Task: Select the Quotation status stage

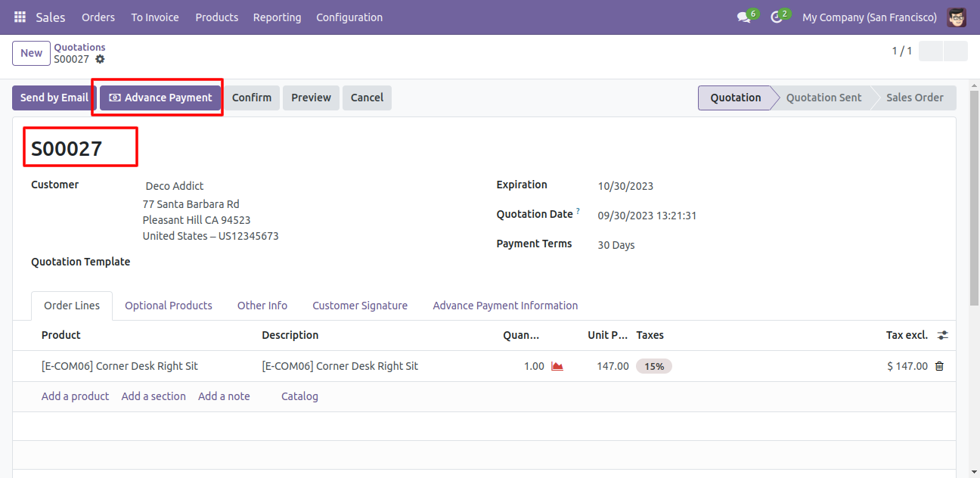Action: point(735,98)
